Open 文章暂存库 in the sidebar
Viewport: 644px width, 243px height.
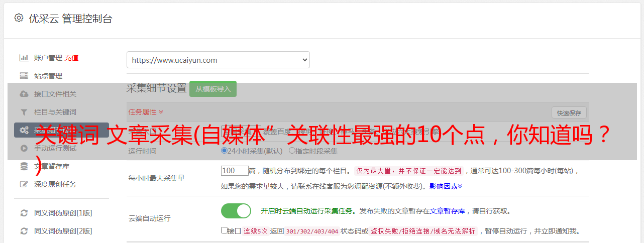(52, 166)
